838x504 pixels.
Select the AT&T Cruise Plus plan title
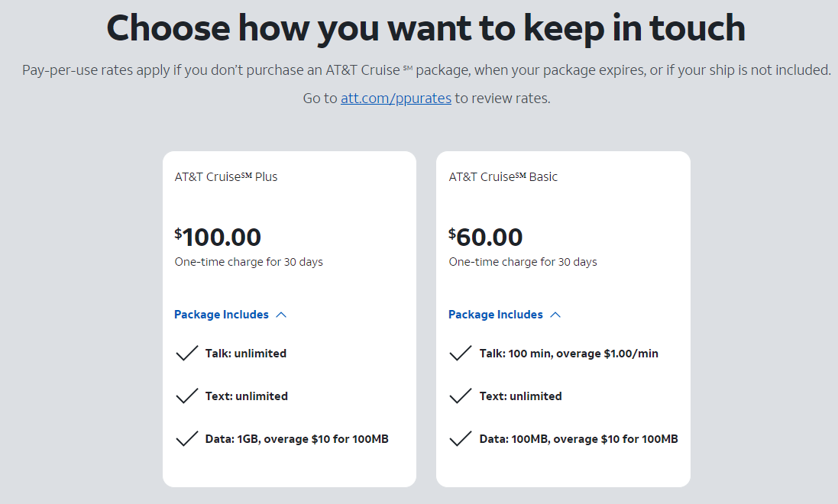pyautogui.click(x=226, y=176)
